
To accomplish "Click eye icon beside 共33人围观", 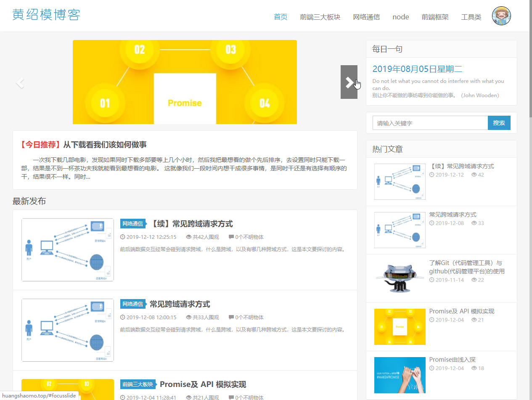I will (189, 318).
